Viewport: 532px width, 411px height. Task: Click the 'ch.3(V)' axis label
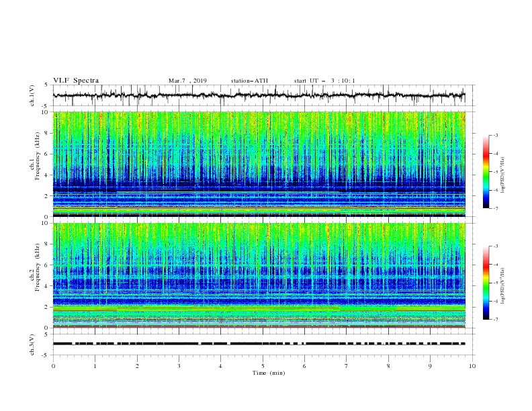[32, 345]
